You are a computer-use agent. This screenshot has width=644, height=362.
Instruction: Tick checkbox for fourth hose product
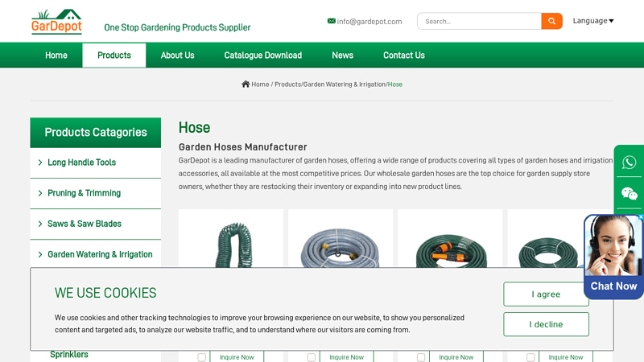point(530,357)
